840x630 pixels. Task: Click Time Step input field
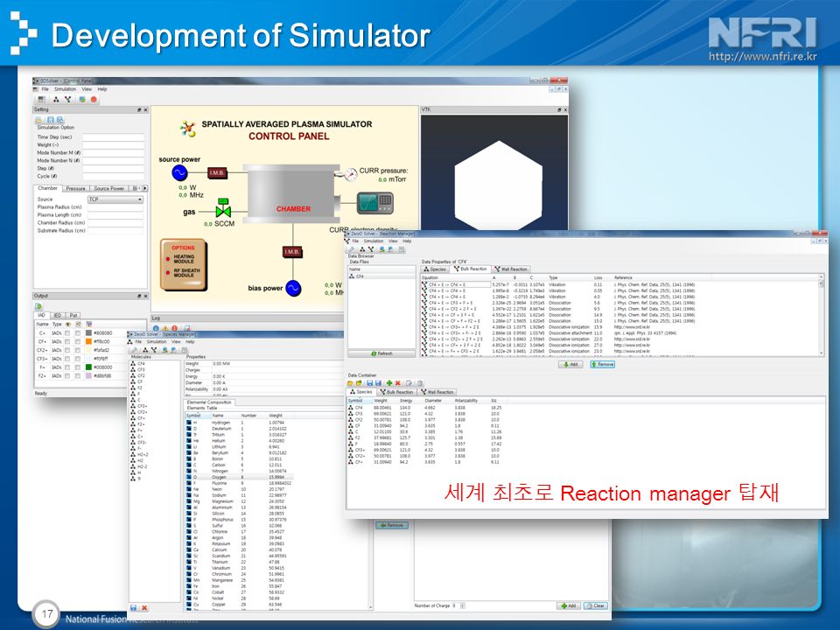[x=114, y=137]
